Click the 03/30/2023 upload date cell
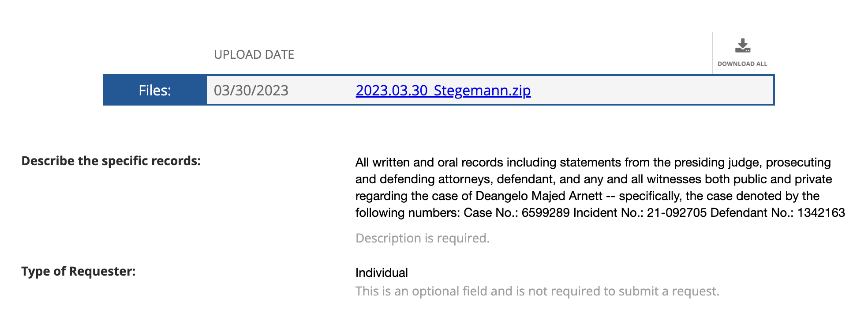Image resolution: width=868 pixels, height=318 pixels. (251, 91)
